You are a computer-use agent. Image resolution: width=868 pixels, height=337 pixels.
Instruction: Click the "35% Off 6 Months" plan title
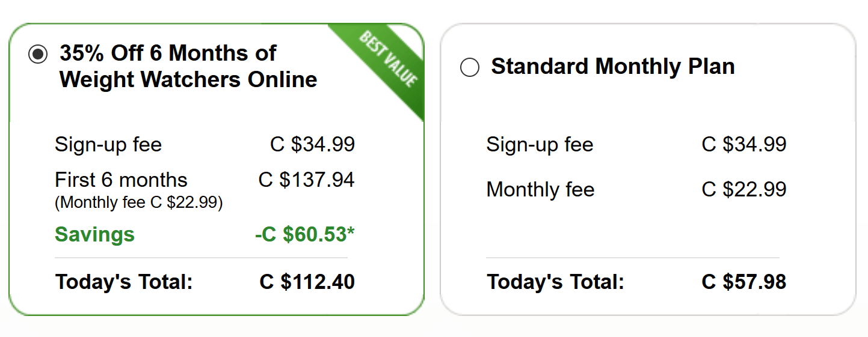188,66
